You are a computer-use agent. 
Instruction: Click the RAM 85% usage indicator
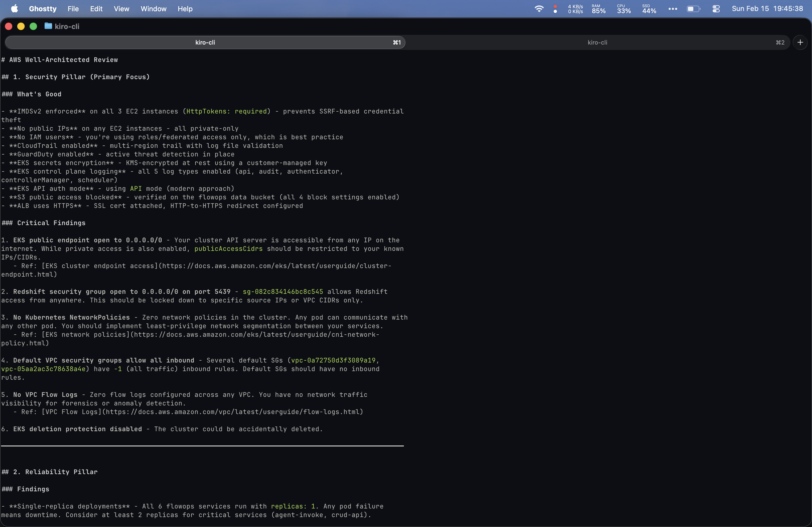pos(599,9)
